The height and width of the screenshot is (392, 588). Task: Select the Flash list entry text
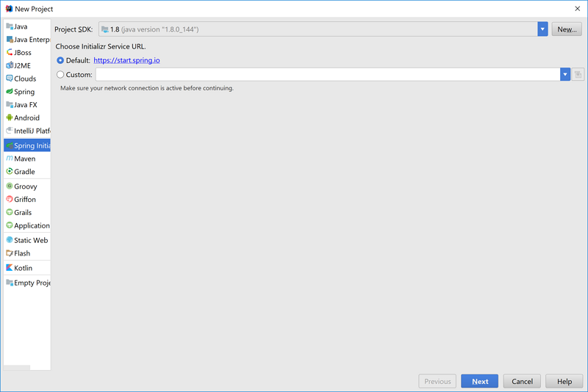tap(22, 253)
